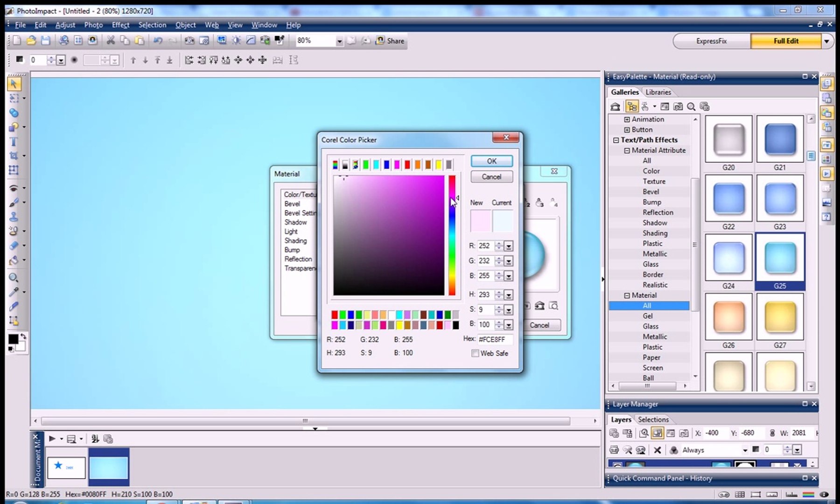Open the zoom level 80% dropdown
Viewport: 840px width, 504px height.
[339, 42]
